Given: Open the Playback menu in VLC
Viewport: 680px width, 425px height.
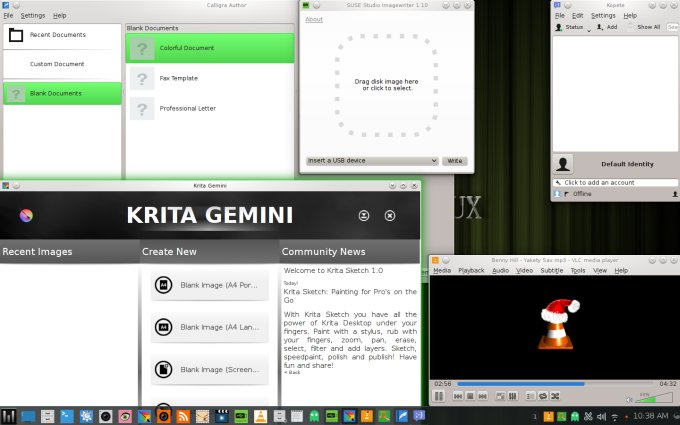Looking at the screenshot, I should tap(471, 271).
